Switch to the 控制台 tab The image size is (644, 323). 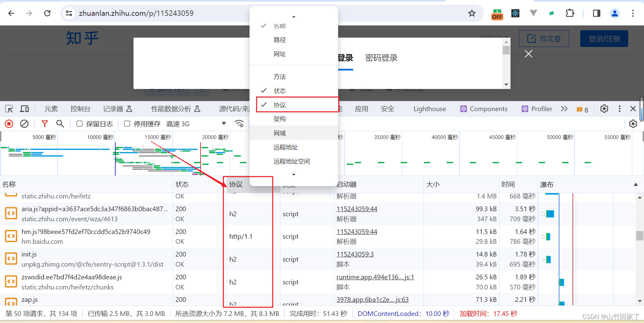pos(80,109)
